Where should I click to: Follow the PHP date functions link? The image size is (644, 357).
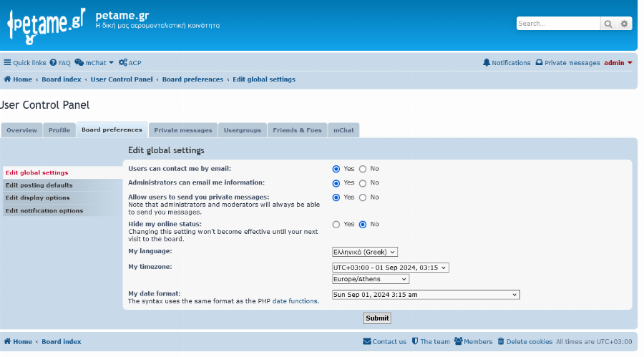pos(295,301)
